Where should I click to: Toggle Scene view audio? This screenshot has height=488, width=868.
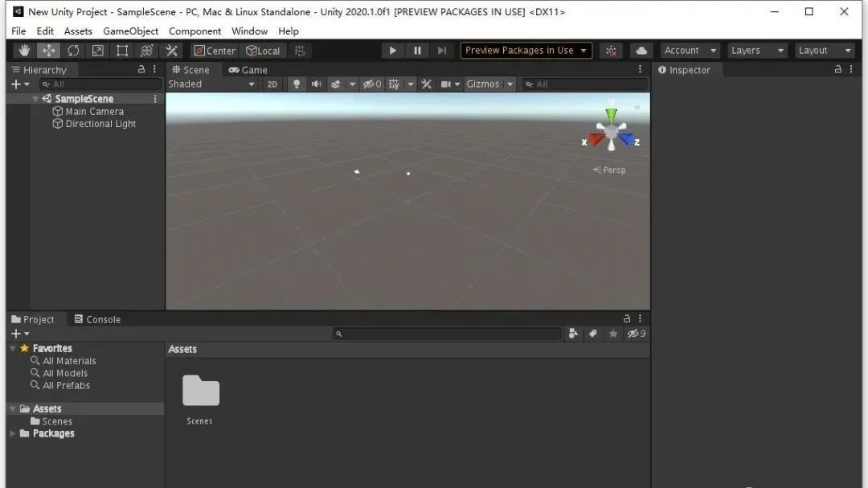[x=316, y=84]
